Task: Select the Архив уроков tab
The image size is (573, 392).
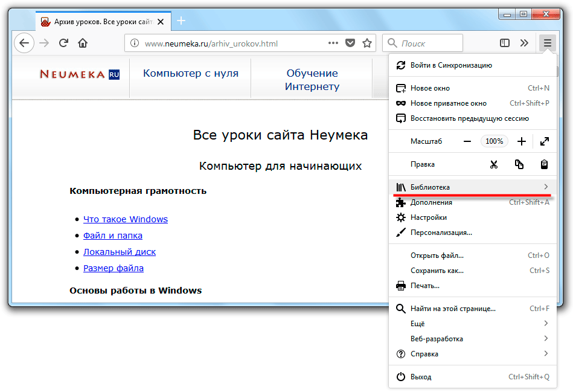Action: 103,22
